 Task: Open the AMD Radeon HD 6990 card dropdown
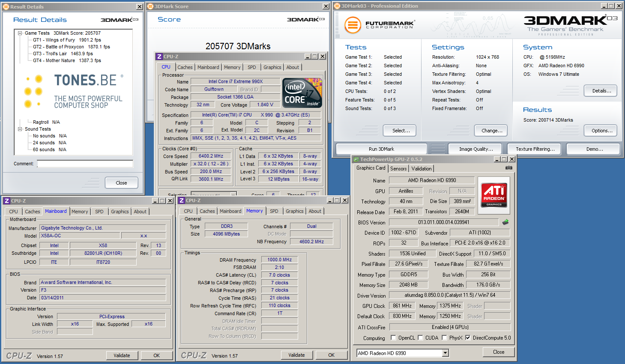446,353
